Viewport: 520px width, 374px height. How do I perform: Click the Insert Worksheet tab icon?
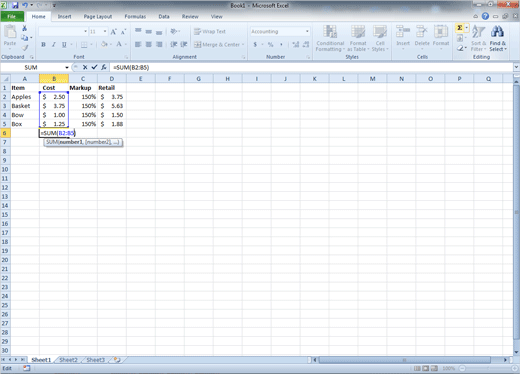click(x=117, y=360)
